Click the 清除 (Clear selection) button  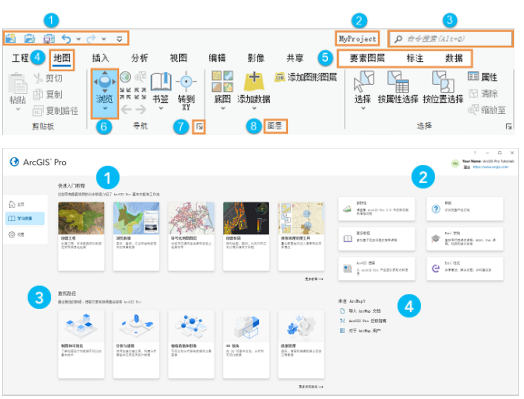483,94
